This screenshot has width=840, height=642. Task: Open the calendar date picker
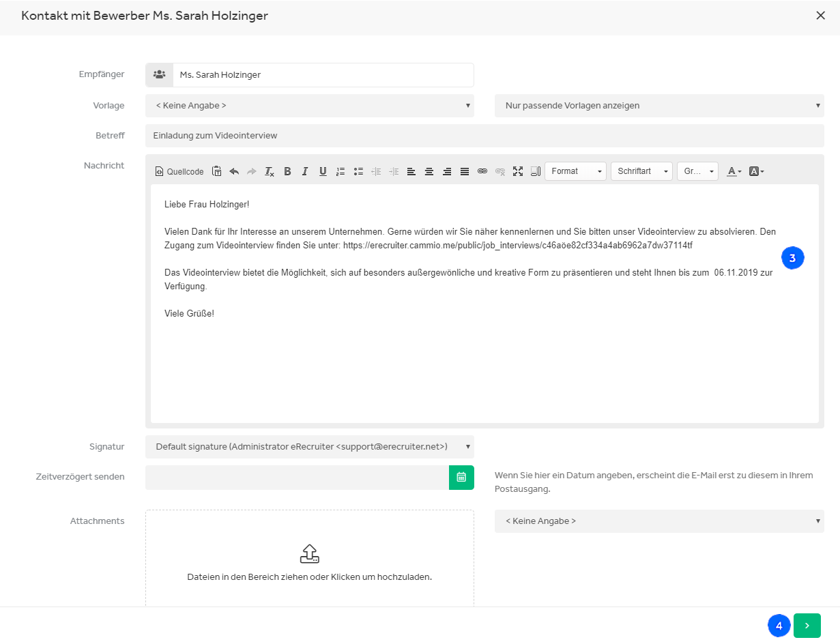[x=461, y=477]
